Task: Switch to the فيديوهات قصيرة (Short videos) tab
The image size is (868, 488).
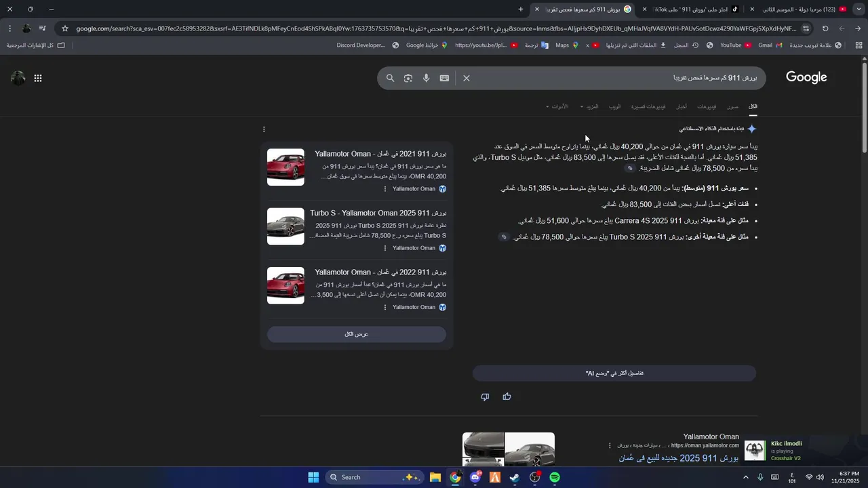Action: [648, 106]
